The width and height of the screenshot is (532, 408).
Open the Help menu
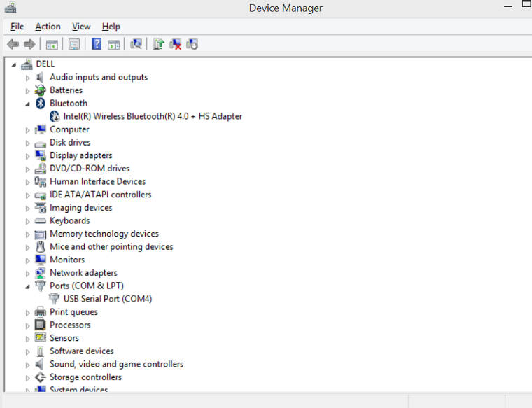point(111,27)
